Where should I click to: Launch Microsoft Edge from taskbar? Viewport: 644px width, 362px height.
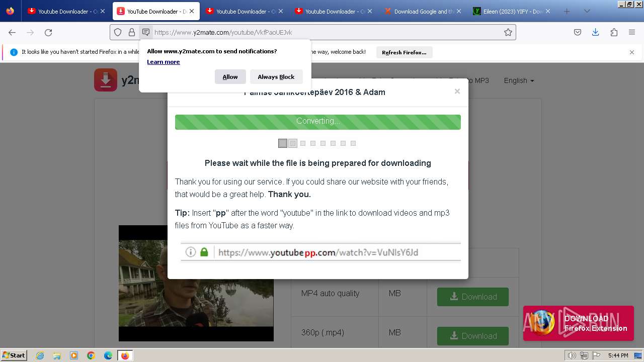108,355
